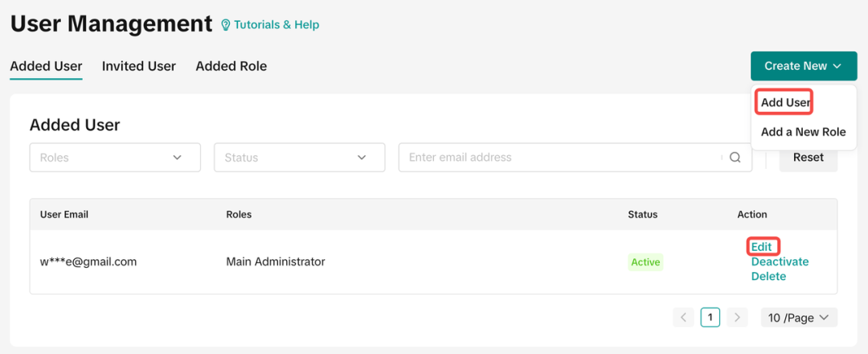Open the Tutorials & Help link
The width and height of the screenshot is (868, 354).
[x=276, y=25]
